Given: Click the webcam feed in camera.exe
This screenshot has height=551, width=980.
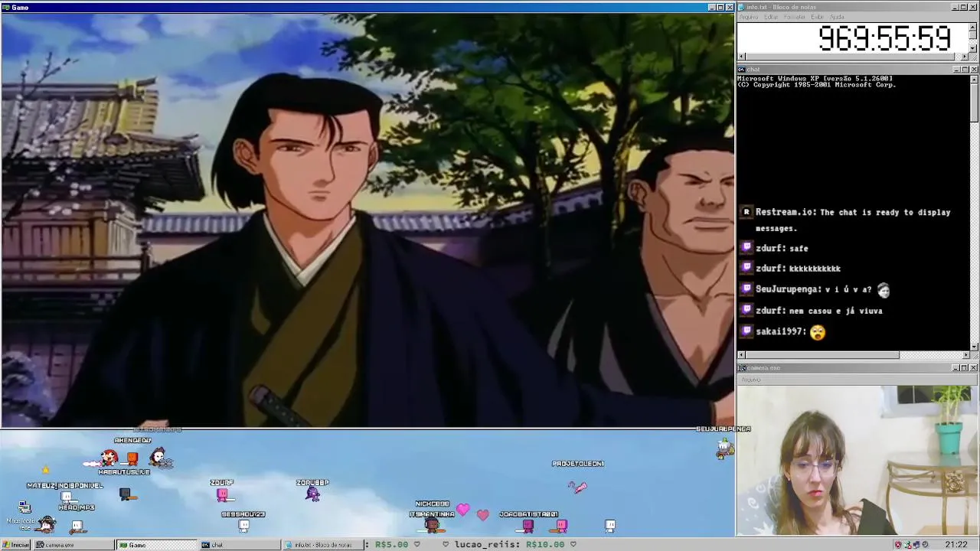Looking at the screenshot, I should point(857,460).
